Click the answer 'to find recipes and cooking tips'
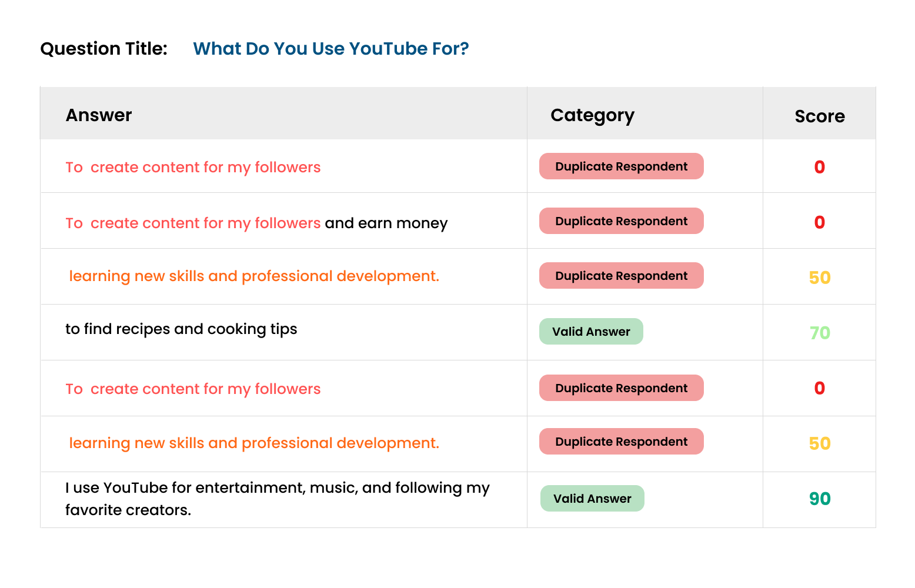This screenshot has height=588, width=915. (181, 329)
